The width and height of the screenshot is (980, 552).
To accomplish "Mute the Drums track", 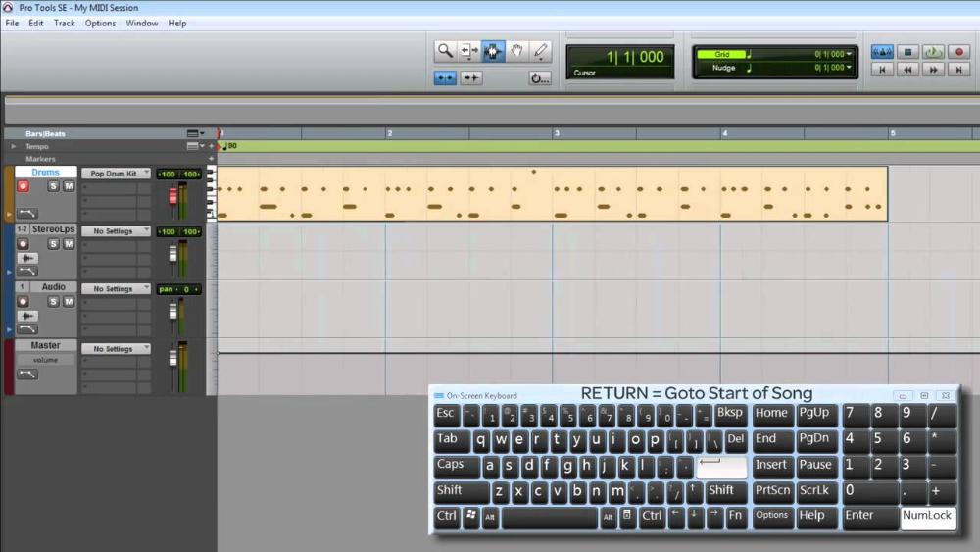I will tap(69, 186).
